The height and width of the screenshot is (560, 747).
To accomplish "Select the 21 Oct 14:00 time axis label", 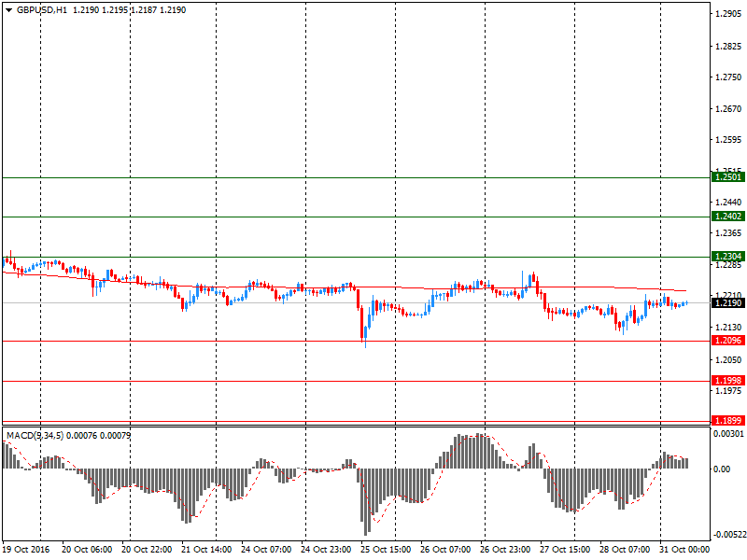I will 206,549.
